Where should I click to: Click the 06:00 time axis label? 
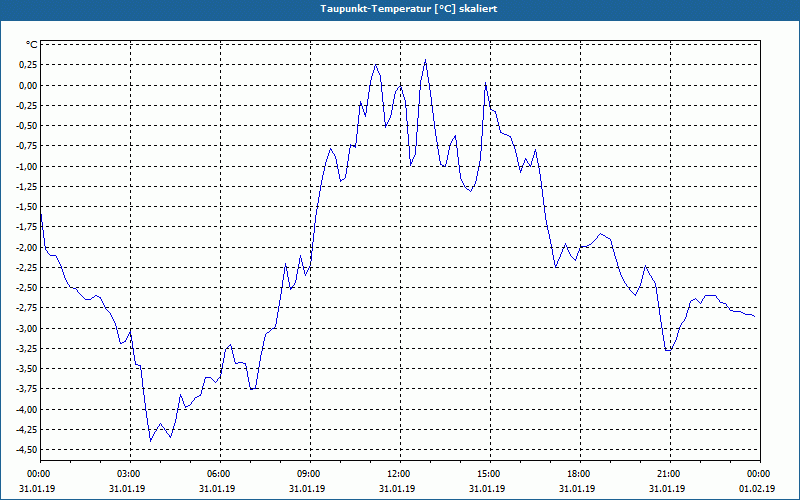(x=220, y=474)
